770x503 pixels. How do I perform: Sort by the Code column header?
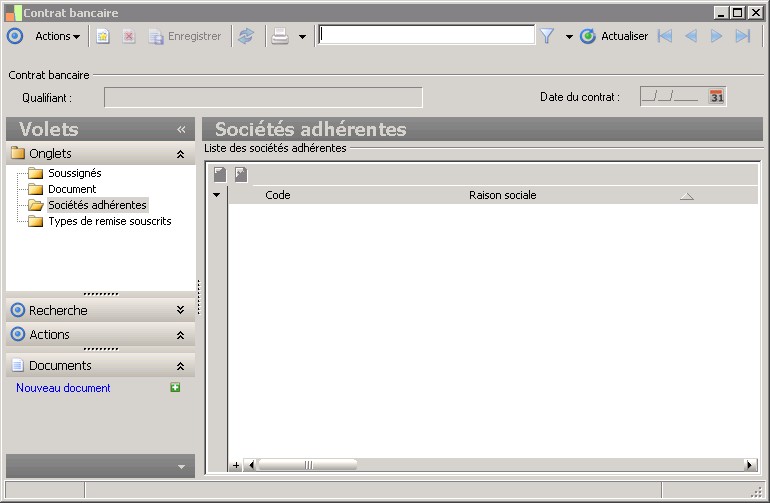tap(278, 195)
